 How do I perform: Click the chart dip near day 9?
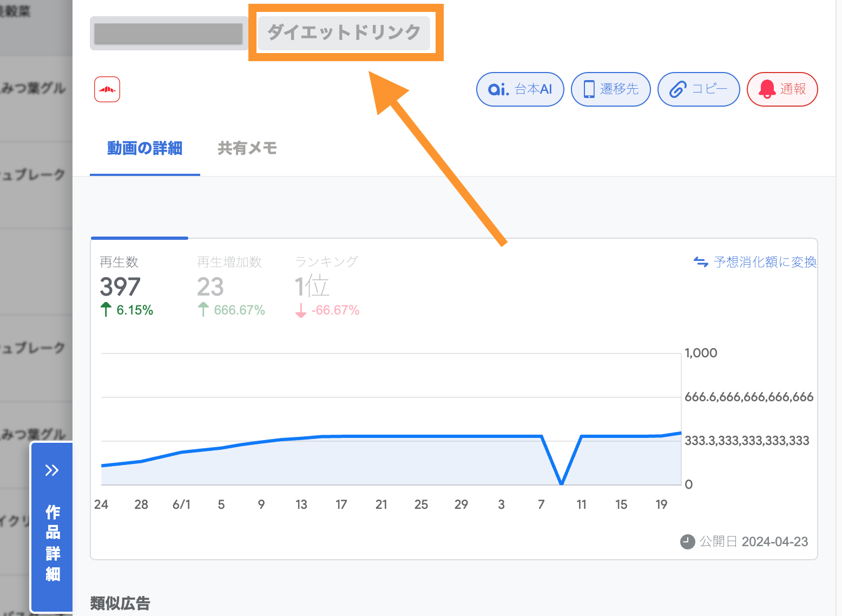561,483
